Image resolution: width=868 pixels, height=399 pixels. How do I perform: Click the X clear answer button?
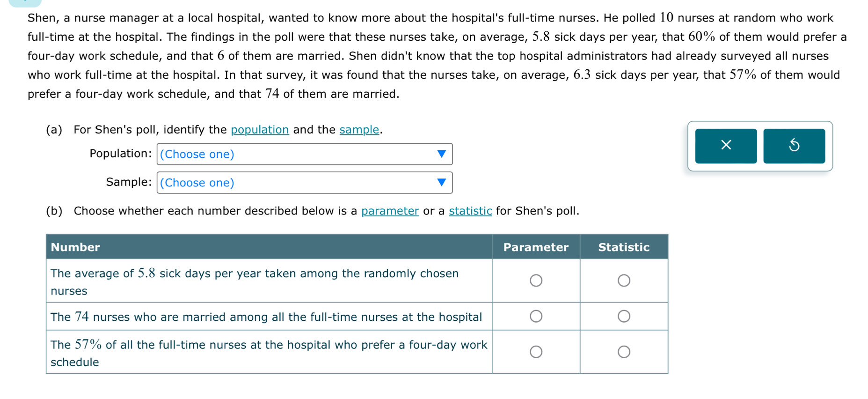725,146
